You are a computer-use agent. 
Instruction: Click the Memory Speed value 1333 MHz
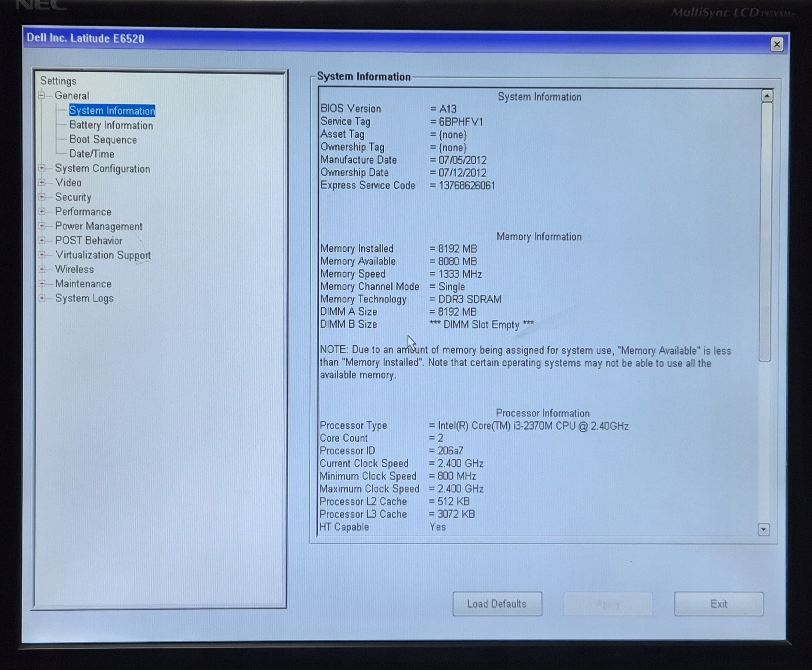460,274
